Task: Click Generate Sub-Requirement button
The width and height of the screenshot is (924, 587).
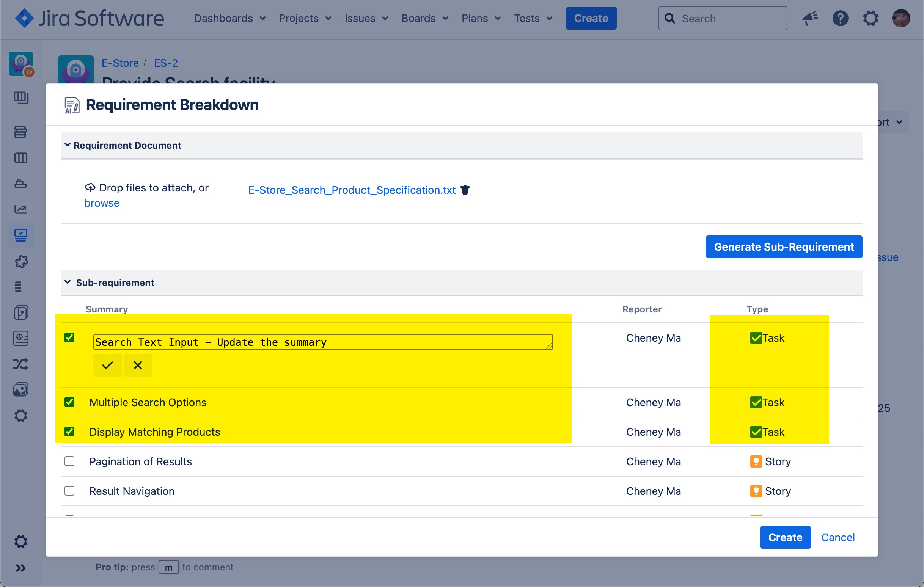Action: point(784,247)
